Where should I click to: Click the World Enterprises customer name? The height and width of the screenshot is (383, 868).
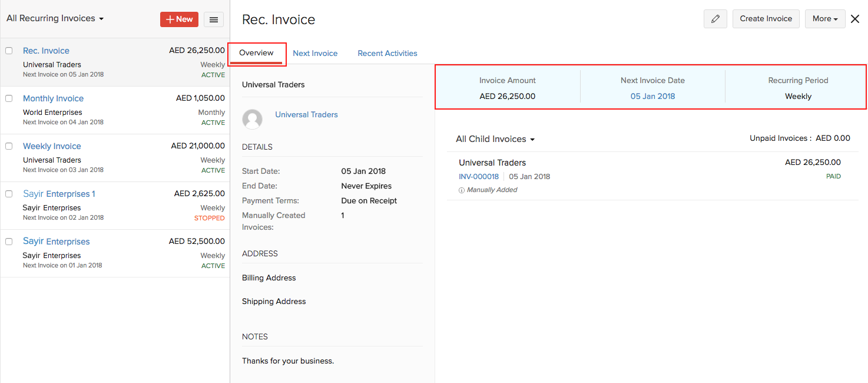coord(52,113)
